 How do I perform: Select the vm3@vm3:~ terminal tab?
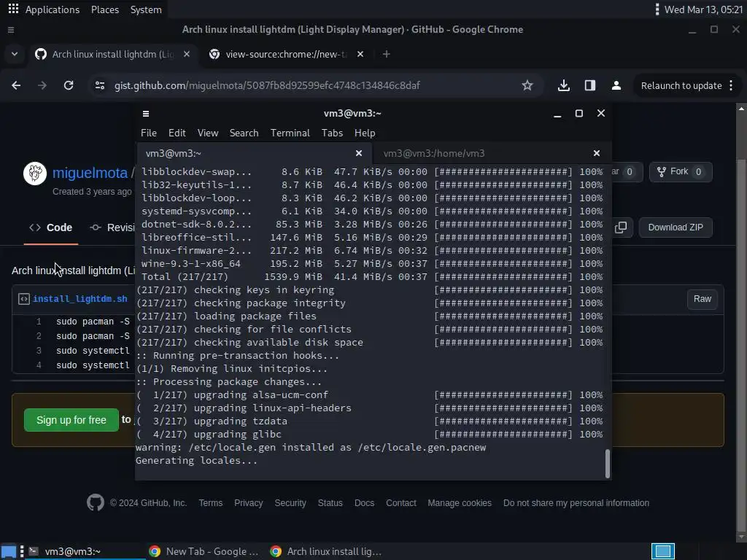click(x=255, y=153)
